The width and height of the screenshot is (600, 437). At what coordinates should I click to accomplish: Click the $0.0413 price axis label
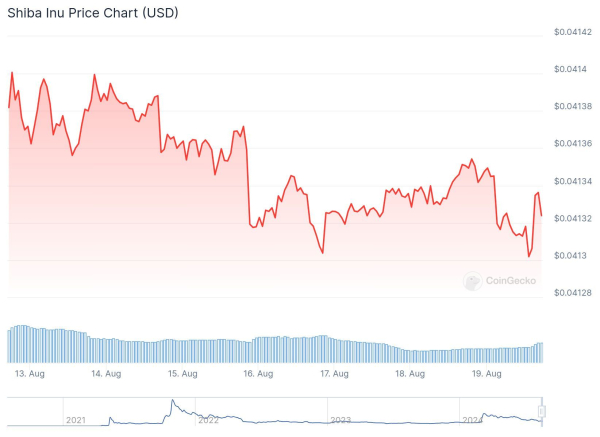571,255
